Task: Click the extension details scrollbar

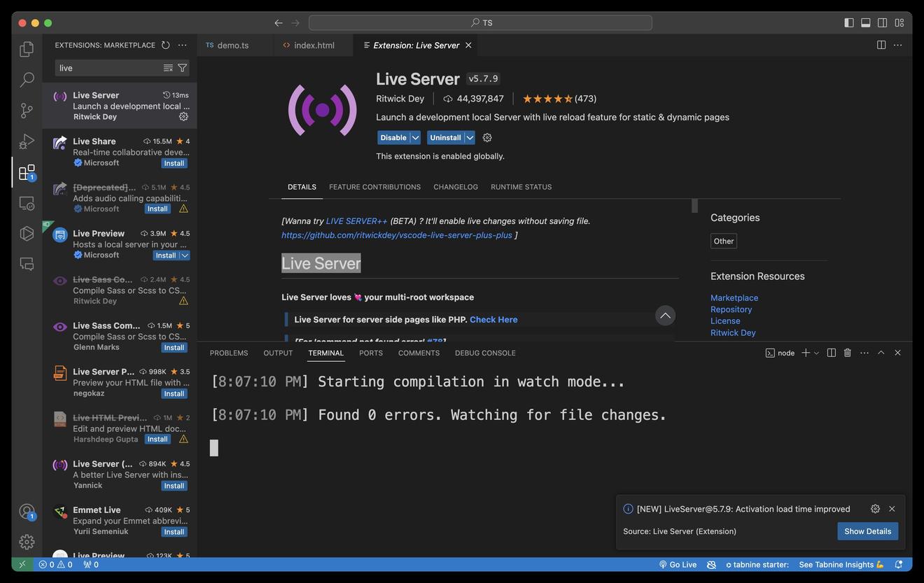Action: coord(694,206)
